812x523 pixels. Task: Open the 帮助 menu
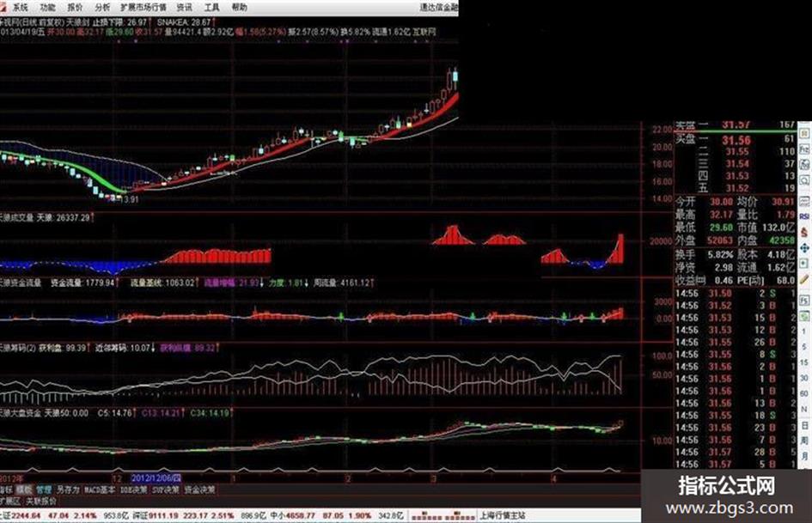coord(239,7)
